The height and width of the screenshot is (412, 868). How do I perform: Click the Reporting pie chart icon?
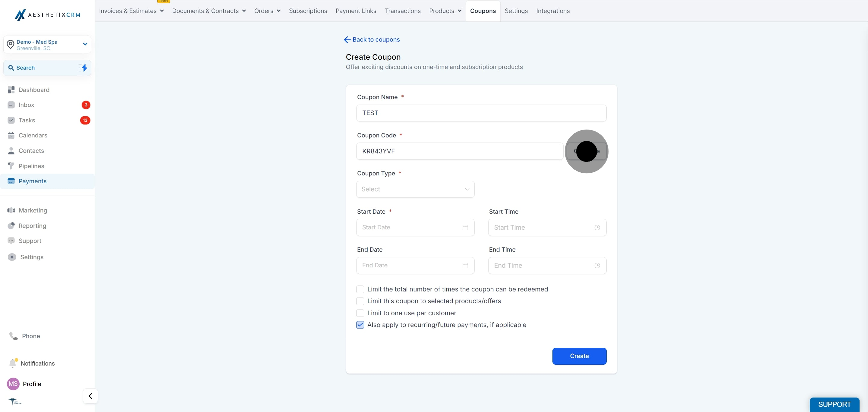[x=11, y=225]
